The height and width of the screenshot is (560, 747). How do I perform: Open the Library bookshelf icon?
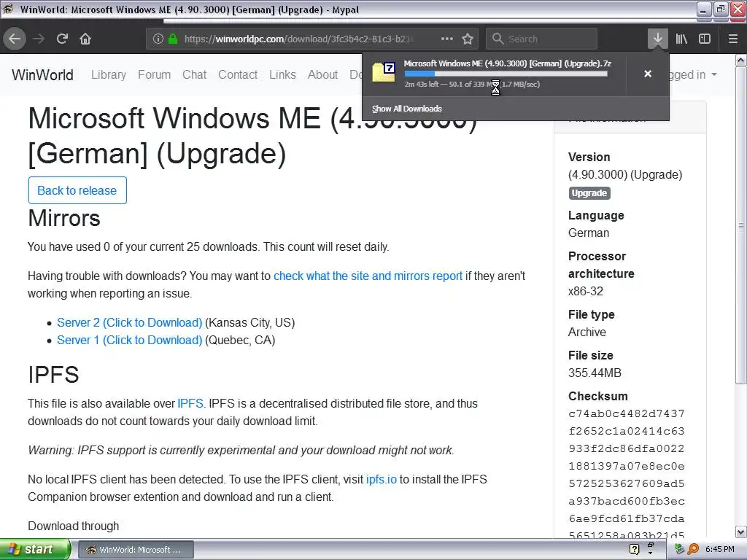[681, 39]
